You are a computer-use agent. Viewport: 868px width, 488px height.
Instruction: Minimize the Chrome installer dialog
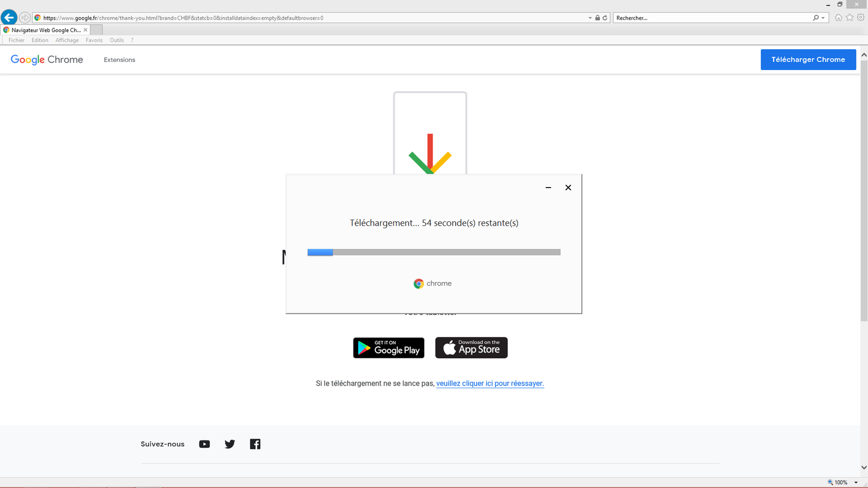coord(548,188)
